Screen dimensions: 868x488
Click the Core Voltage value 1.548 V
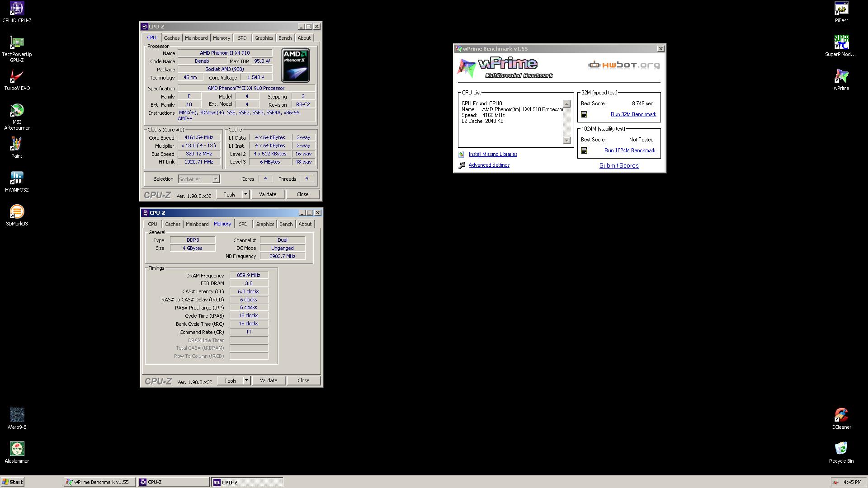tap(256, 78)
